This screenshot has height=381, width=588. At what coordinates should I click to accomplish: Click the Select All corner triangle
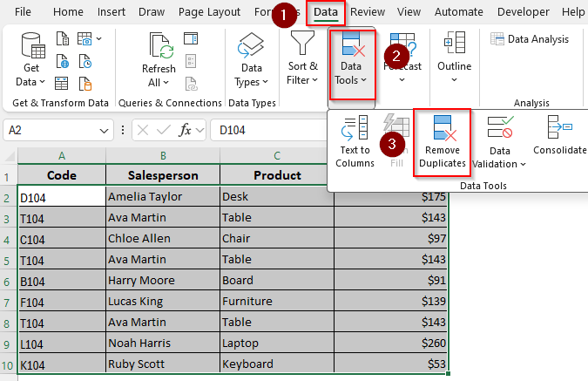pos(10,156)
